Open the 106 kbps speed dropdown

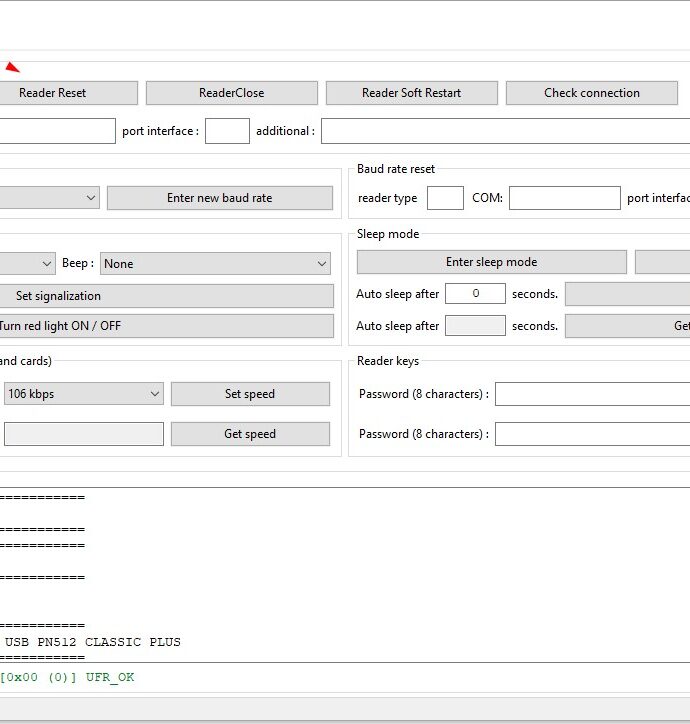(84, 394)
